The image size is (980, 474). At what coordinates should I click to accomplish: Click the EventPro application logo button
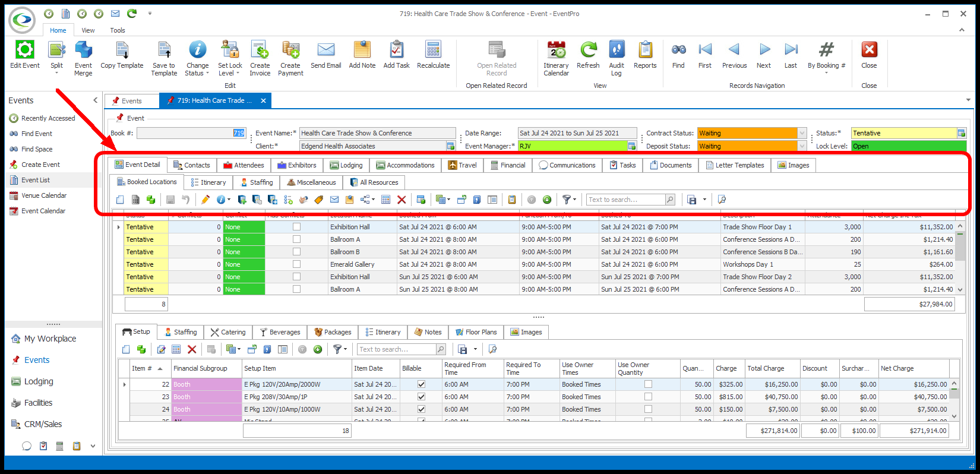coord(23,21)
